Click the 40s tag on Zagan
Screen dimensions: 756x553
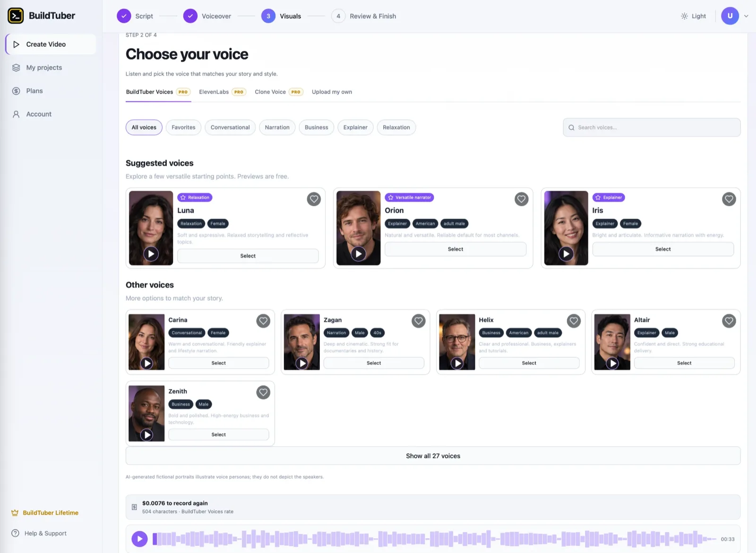point(378,333)
